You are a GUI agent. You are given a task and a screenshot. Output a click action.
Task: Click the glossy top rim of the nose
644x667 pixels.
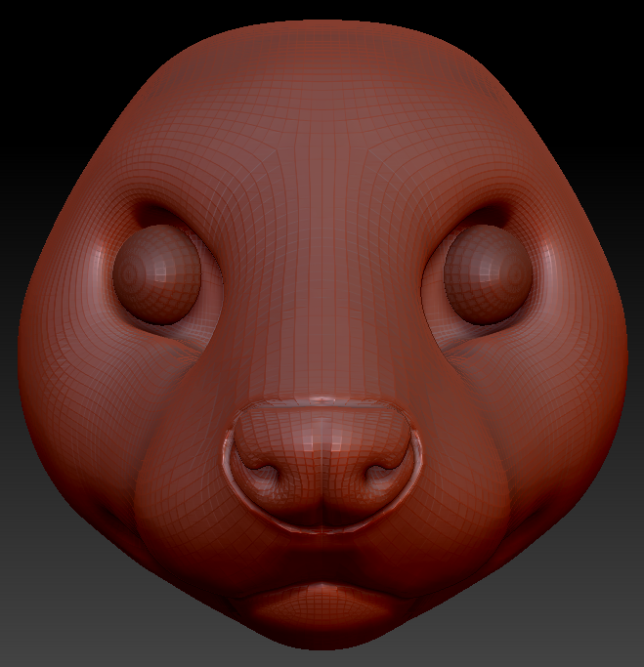tap(323, 401)
